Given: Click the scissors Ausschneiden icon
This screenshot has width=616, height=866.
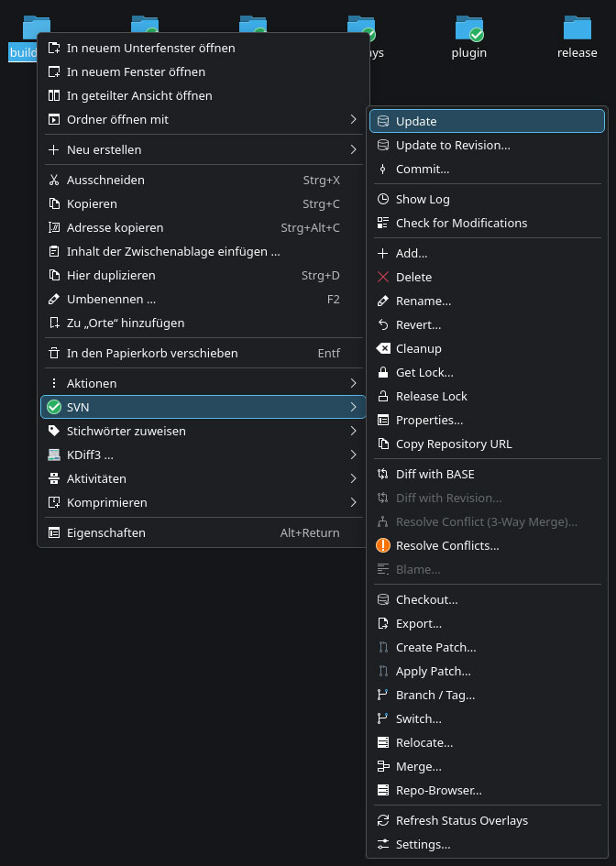Looking at the screenshot, I should 53,180.
